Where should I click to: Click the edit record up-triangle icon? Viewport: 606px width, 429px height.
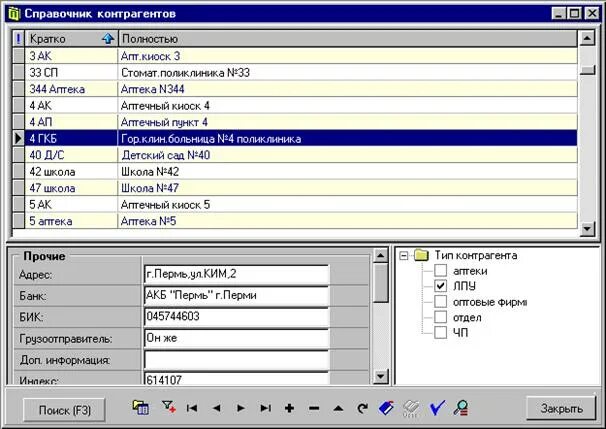(x=338, y=408)
